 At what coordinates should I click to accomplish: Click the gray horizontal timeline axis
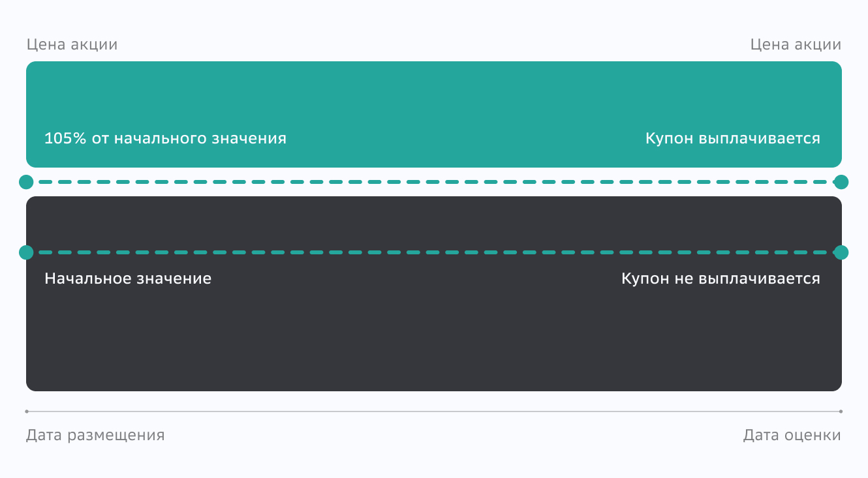click(434, 411)
